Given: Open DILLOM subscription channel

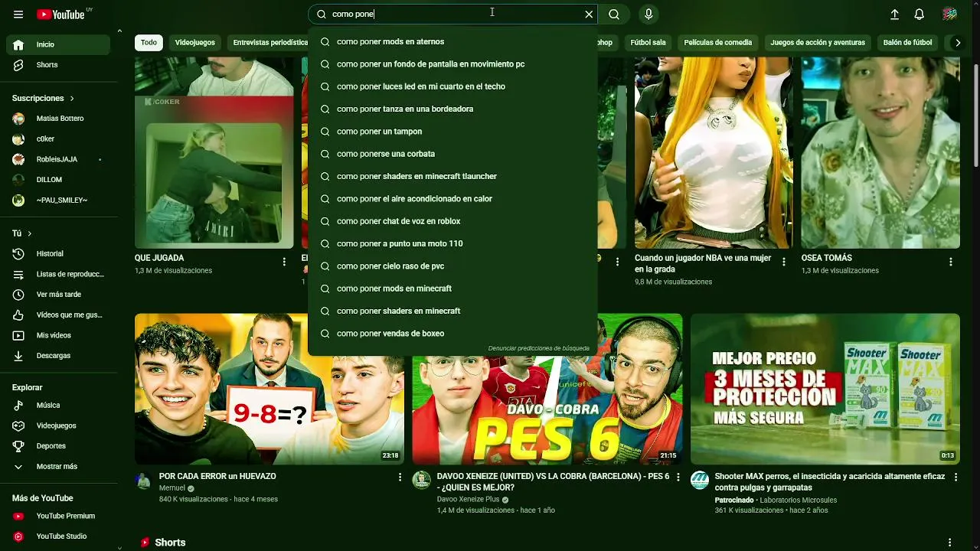Looking at the screenshot, I should tap(58, 180).
